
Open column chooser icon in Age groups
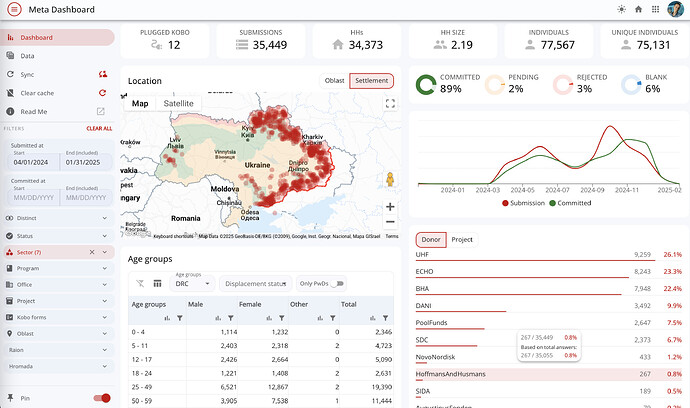click(x=157, y=283)
